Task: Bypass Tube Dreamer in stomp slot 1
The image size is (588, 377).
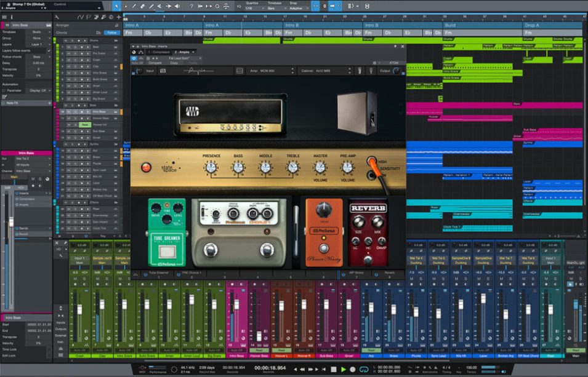Action: point(145,274)
